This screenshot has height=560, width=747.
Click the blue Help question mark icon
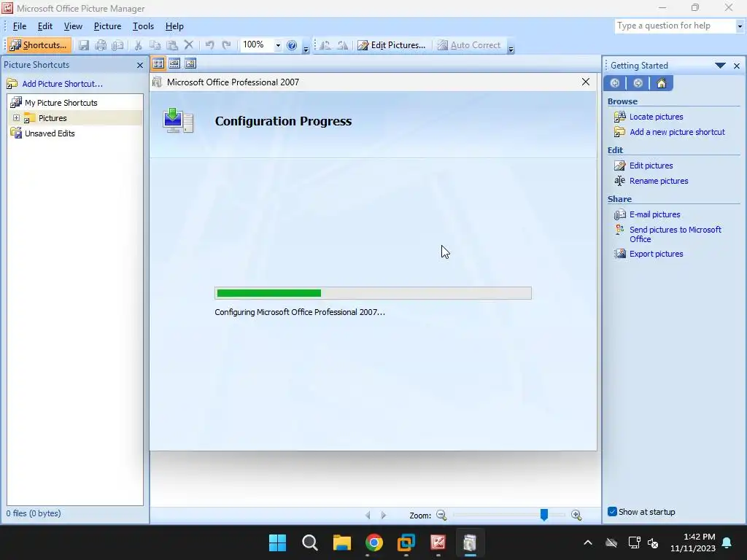click(x=292, y=45)
